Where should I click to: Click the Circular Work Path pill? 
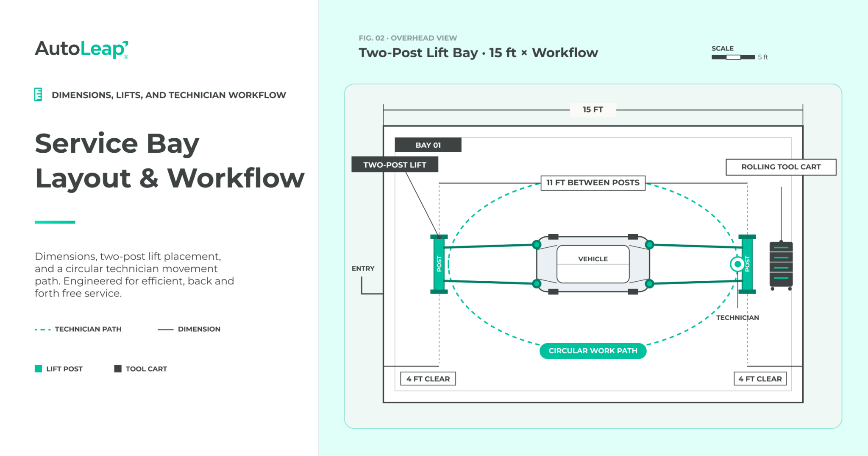pos(593,351)
